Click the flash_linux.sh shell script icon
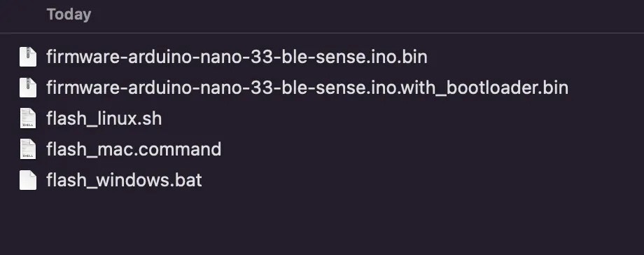This screenshot has width=644, height=255. tap(28, 118)
